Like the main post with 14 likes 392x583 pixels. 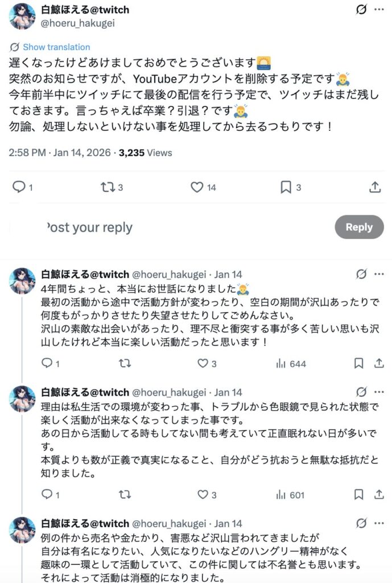197,187
